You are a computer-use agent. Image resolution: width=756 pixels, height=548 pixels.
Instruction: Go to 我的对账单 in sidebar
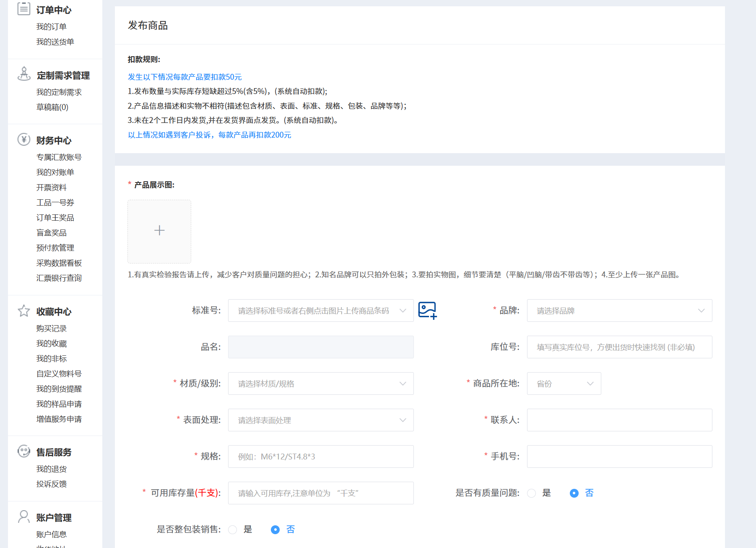tap(55, 172)
